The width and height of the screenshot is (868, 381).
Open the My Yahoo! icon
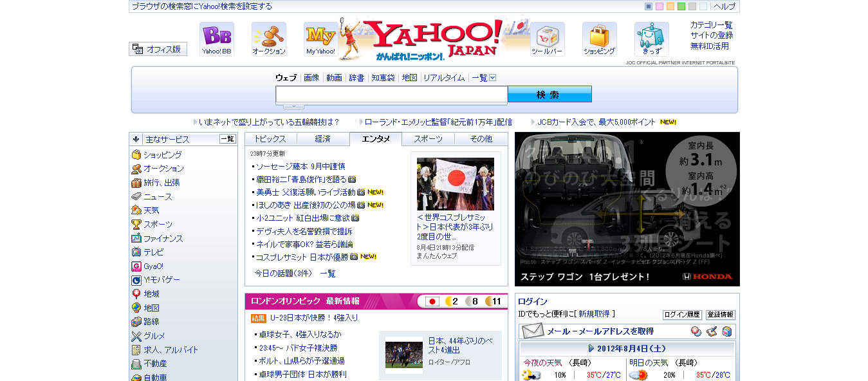321,39
